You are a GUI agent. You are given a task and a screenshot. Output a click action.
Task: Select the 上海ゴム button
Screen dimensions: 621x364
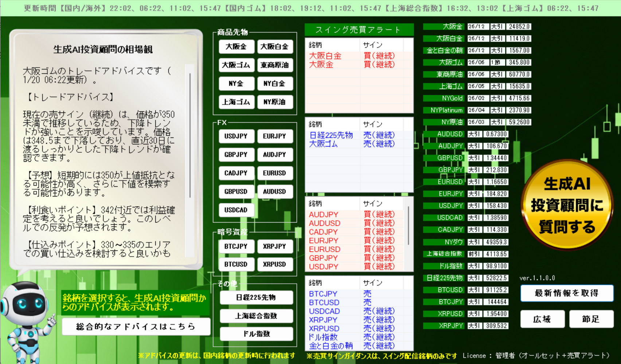(x=236, y=102)
